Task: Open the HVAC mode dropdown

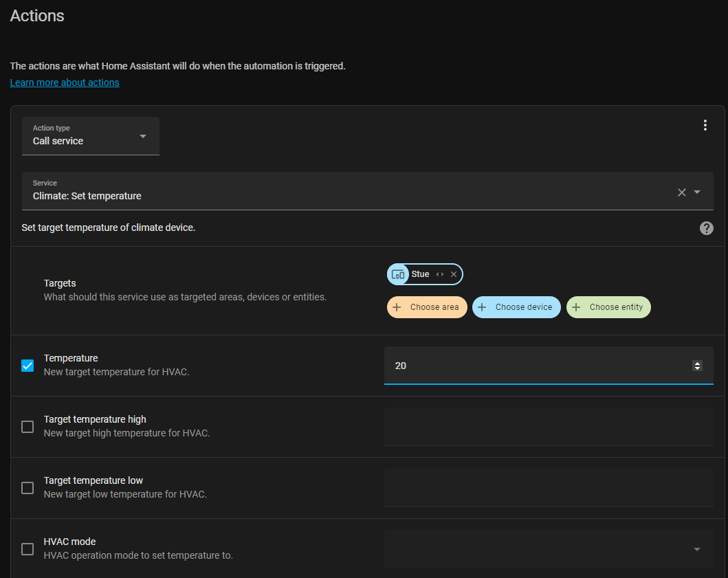Action: pos(549,549)
